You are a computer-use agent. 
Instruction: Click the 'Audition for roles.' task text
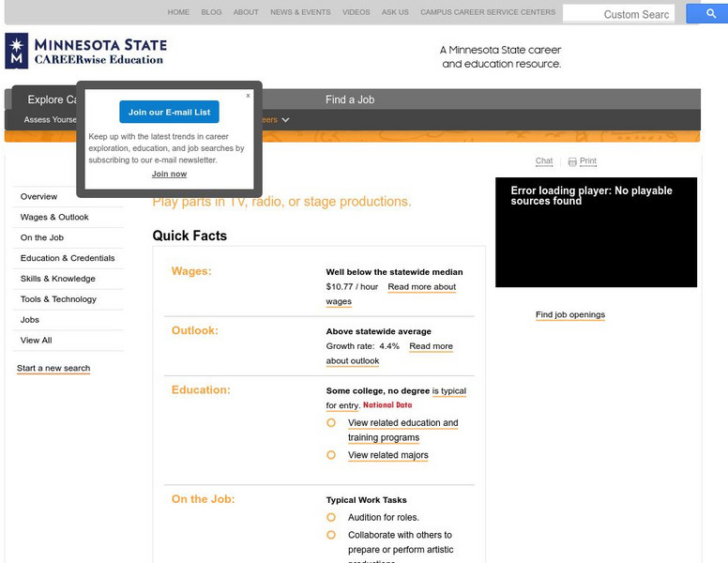[384, 517]
